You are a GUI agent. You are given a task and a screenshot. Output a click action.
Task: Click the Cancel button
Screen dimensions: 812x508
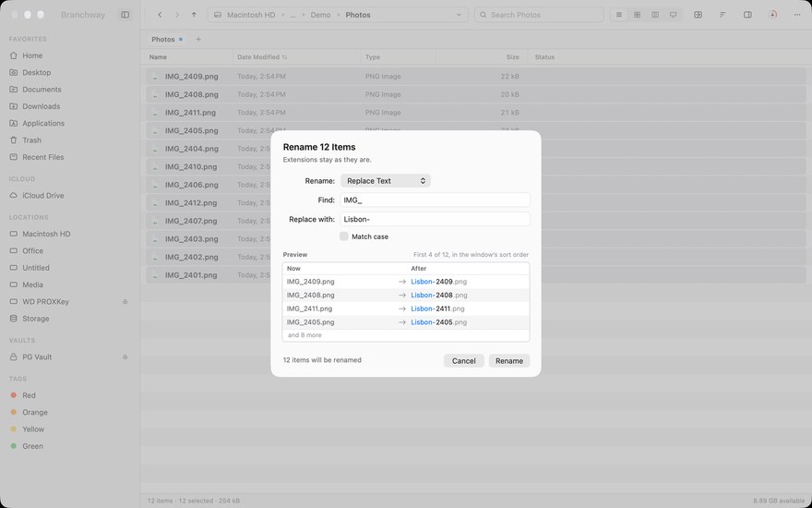click(x=463, y=361)
